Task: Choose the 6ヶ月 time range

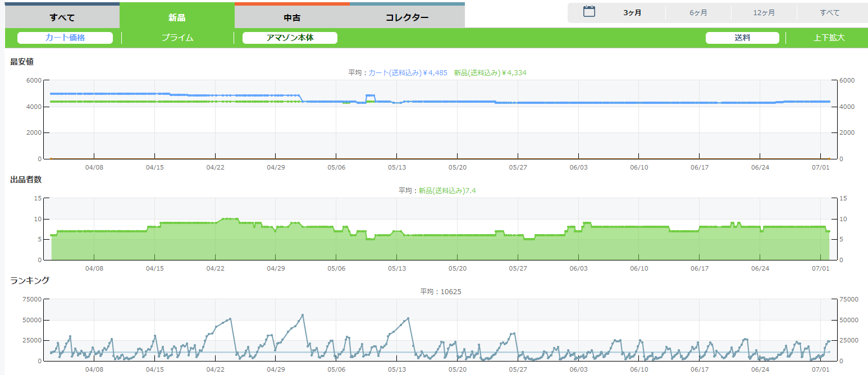Action: click(x=698, y=13)
